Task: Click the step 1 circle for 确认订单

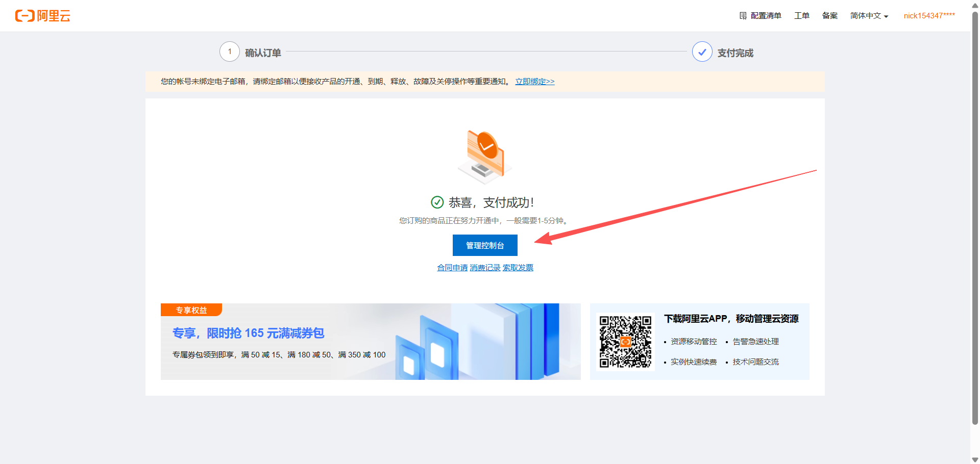Action: point(230,52)
